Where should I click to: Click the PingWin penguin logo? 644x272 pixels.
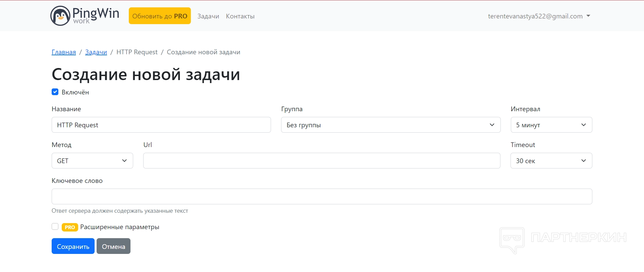[85, 16]
